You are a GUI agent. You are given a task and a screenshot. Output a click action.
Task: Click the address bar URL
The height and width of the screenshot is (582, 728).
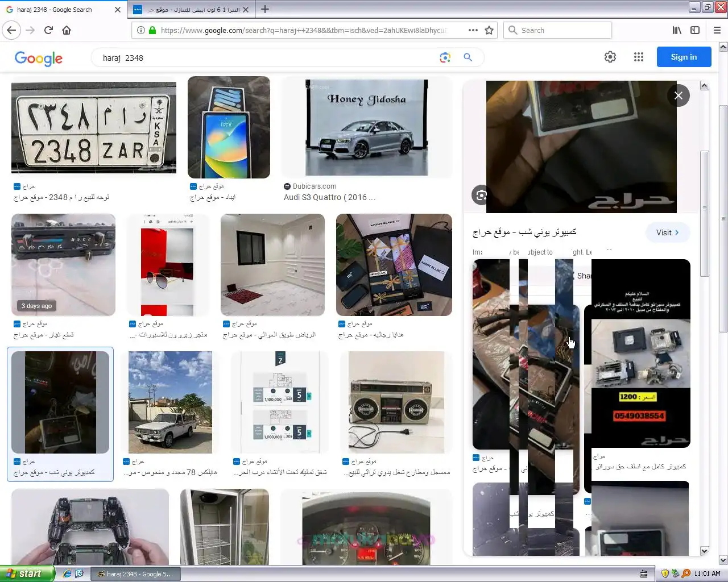(x=304, y=30)
